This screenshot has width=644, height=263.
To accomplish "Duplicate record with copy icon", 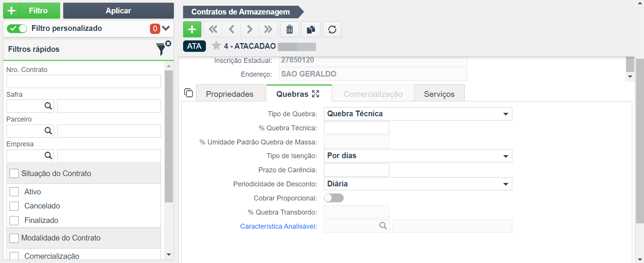I will 311,29.
